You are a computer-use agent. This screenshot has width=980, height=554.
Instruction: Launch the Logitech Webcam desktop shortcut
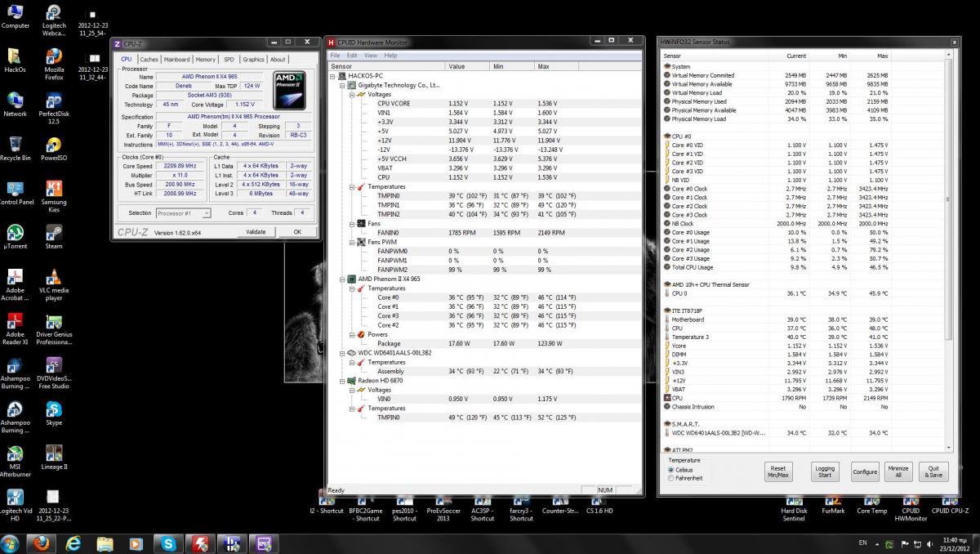[54, 20]
